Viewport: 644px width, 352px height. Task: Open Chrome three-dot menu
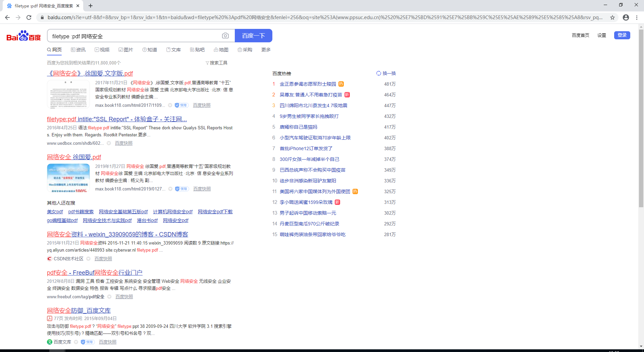click(637, 17)
